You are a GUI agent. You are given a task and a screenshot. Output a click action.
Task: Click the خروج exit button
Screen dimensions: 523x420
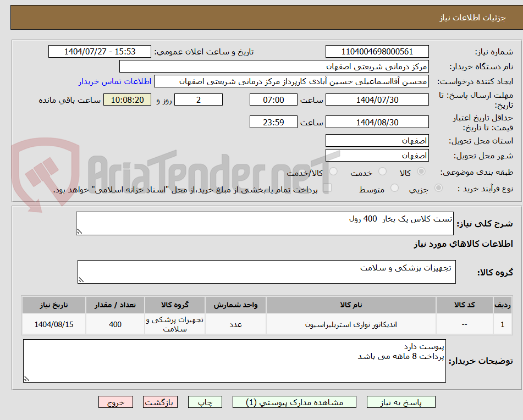(x=115, y=402)
